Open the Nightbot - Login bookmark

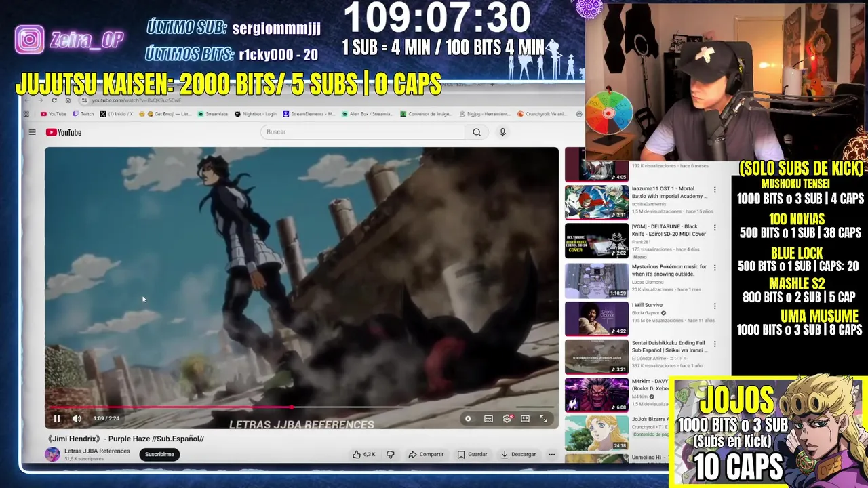click(256, 114)
